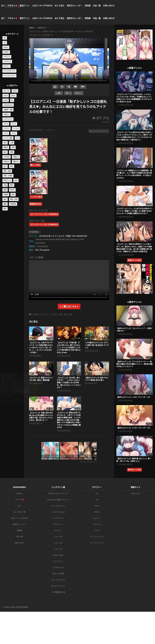Click the flag report icon
This screenshot has width=155, height=644.
pyautogui.click(x=75, y=87)
